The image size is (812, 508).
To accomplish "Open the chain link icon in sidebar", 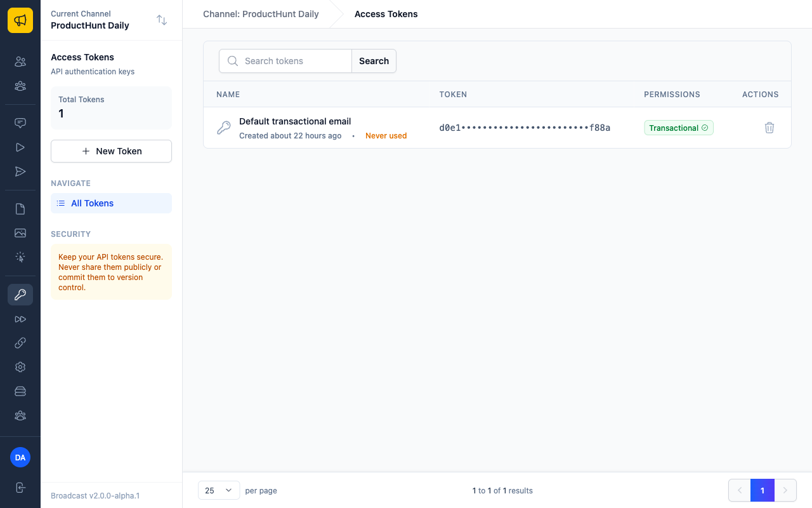I will pyautogui.click(x=20, y=343).
